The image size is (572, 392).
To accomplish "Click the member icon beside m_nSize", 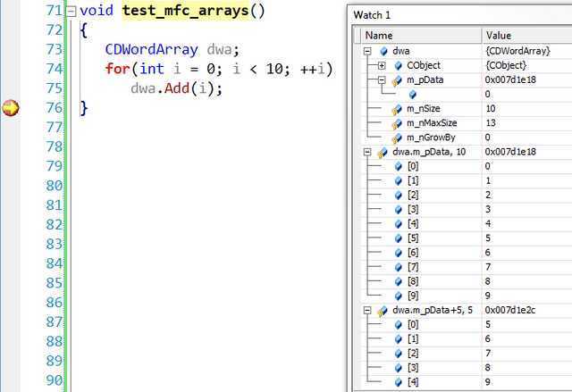I will (397, 109).
